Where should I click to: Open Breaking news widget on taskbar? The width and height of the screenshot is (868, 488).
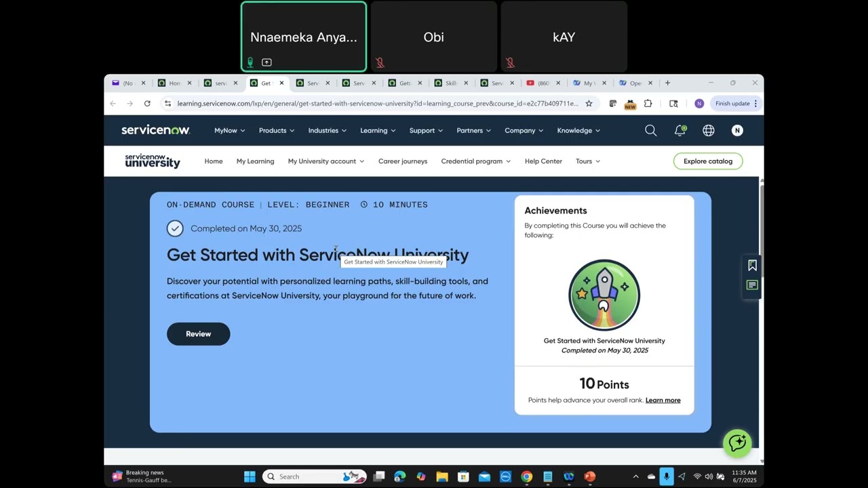pyautogui.click(x=142, y=476)
